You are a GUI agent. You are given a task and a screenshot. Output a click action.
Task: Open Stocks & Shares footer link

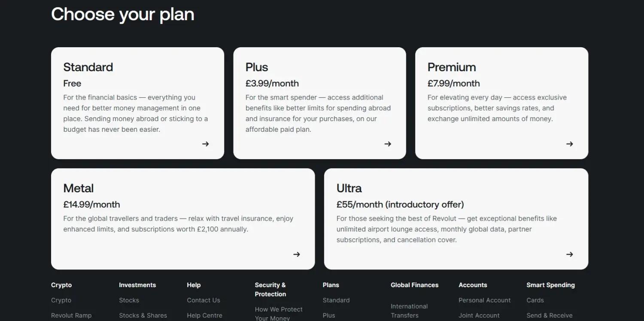pyautogui.click(x=143, y=315)
